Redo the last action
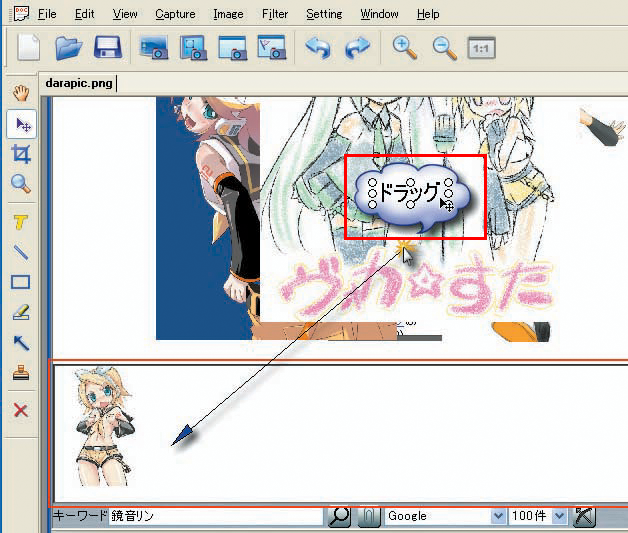 point(357,47)
